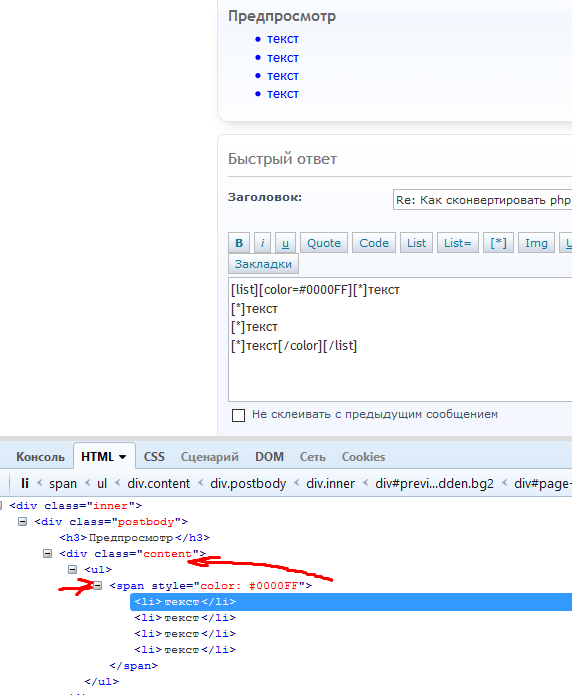Insert a [*] list item tag

[x=498, y=243]
